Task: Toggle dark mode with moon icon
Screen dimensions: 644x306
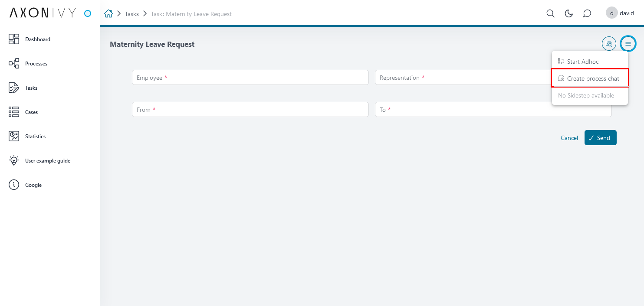Action: coord(568,13)
